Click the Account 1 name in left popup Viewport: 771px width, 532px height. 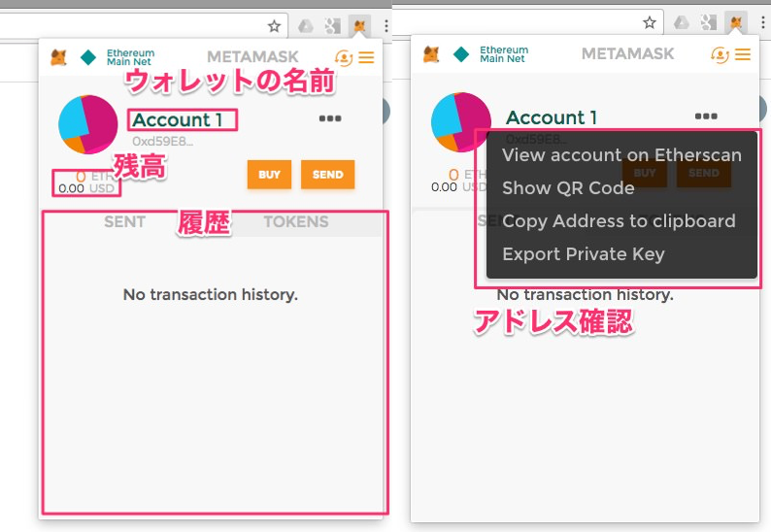pyautogui.click(x=178, y=120)
